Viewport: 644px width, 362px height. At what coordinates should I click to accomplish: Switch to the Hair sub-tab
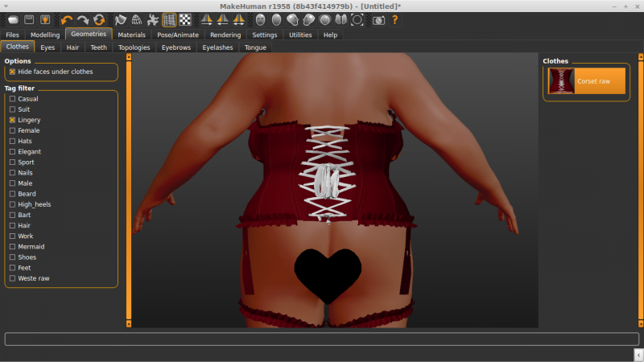(72, 47)
